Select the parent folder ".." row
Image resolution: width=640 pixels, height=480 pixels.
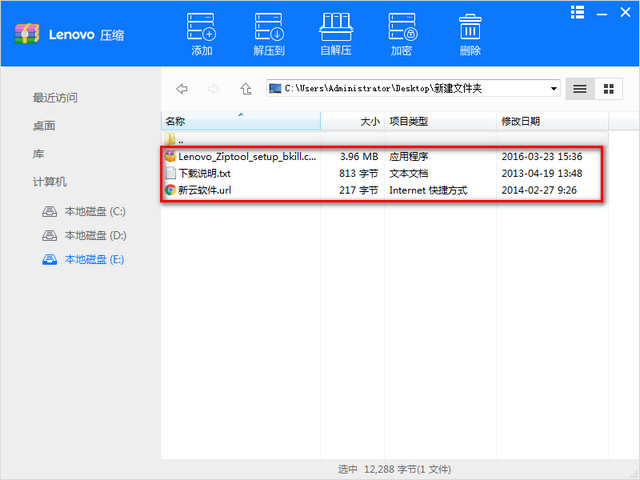pyautogui.click(x=384, y=140)
